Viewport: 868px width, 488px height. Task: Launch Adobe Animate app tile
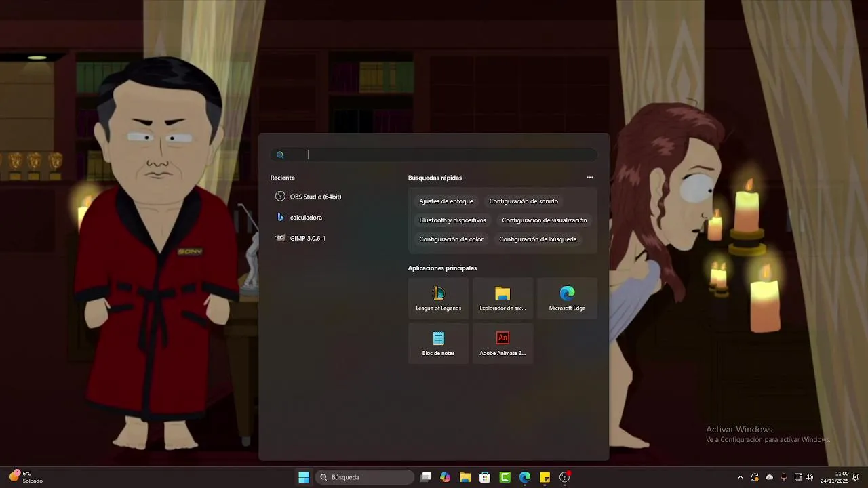coord(502,344)
